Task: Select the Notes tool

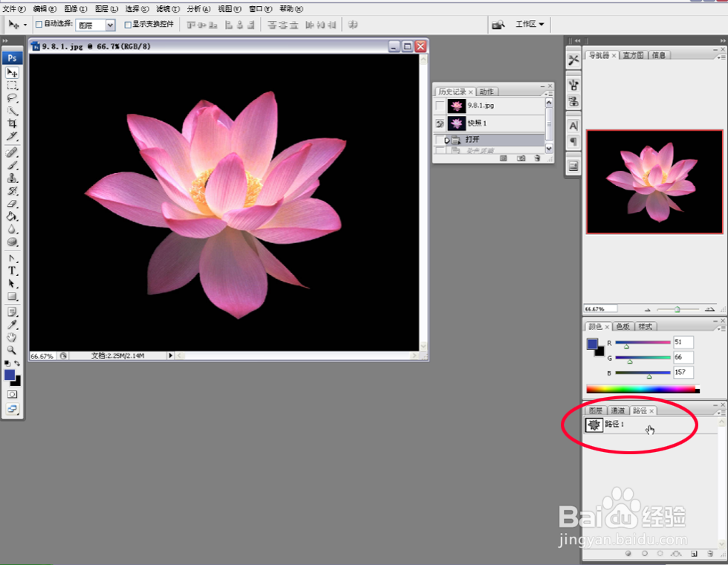Action: [12, 312]
